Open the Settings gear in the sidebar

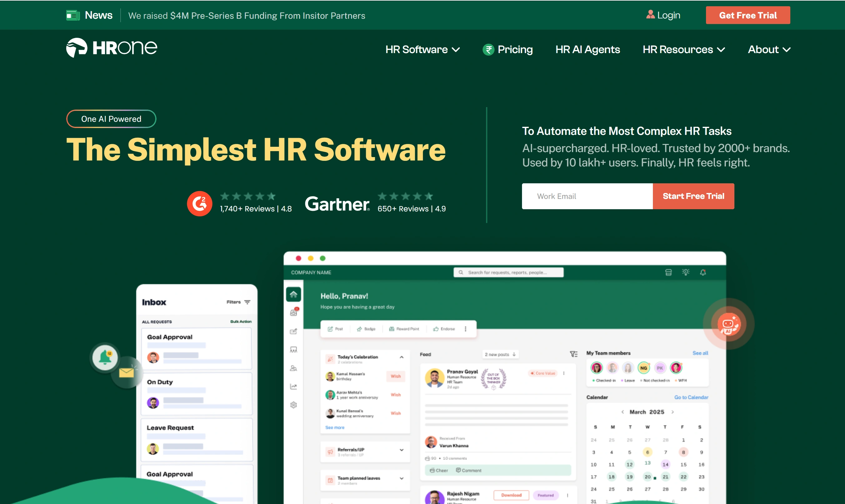(x=293, y=405)
